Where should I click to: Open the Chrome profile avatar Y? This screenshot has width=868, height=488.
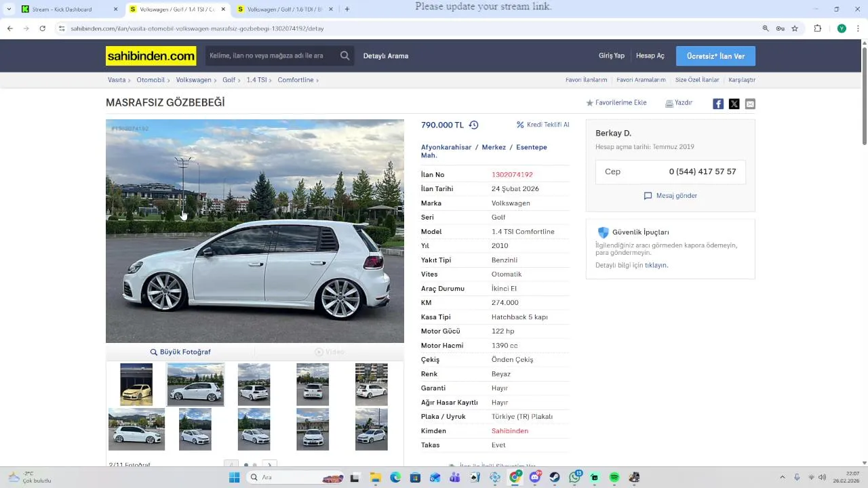click(842, 28)
